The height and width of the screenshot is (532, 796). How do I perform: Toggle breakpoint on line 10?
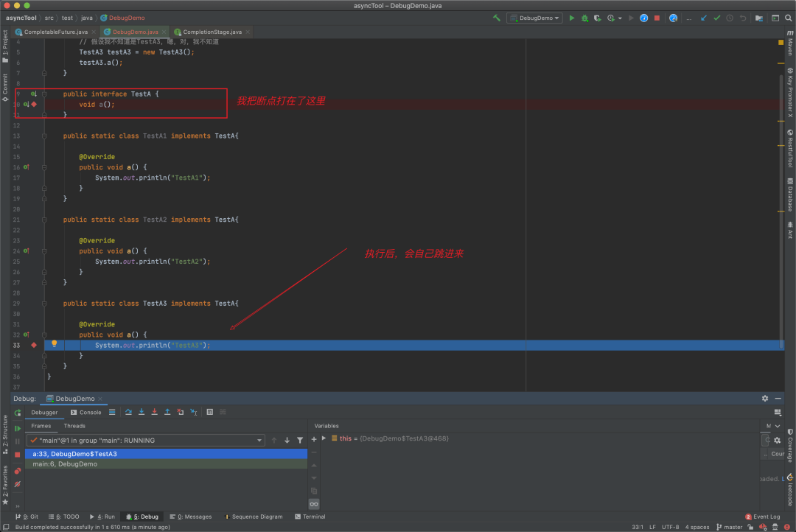coord(34,105)
